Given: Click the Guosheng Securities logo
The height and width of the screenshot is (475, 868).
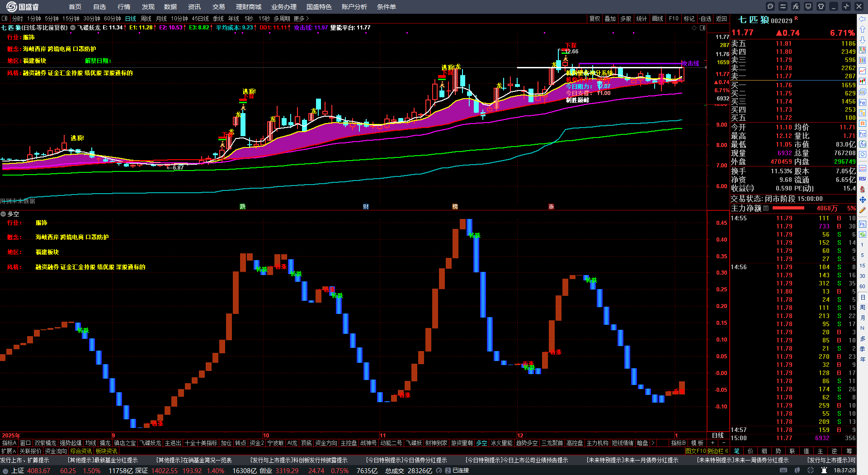Looking at the screenshot, I should 23,7.
